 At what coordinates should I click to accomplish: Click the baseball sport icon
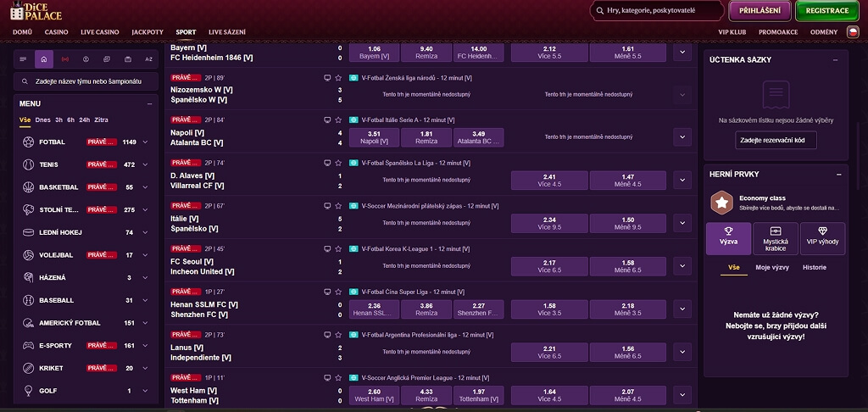pos(28,300)
